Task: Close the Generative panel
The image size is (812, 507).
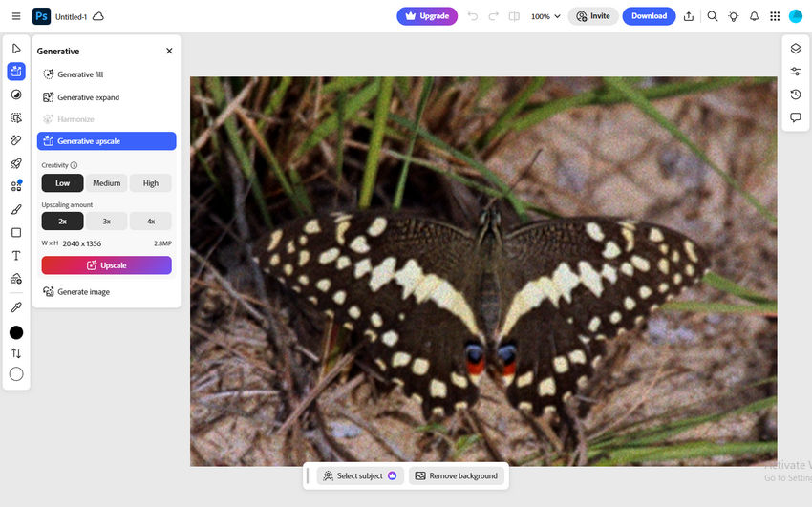Action: point(169,51)
